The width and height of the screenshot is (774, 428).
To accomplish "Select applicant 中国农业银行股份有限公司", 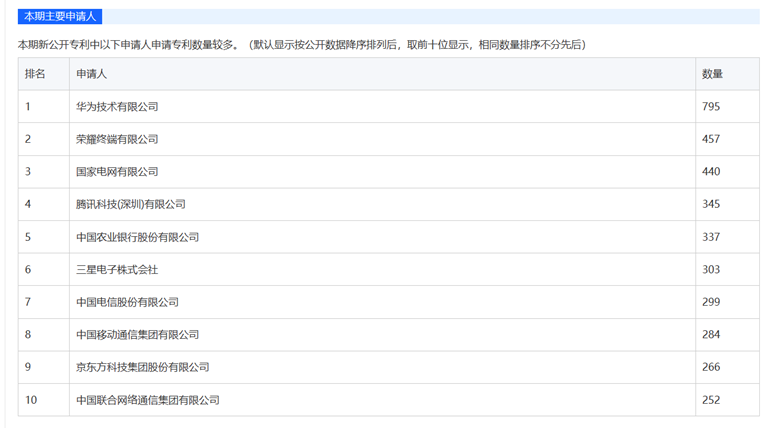I will [x=138, y=237].
